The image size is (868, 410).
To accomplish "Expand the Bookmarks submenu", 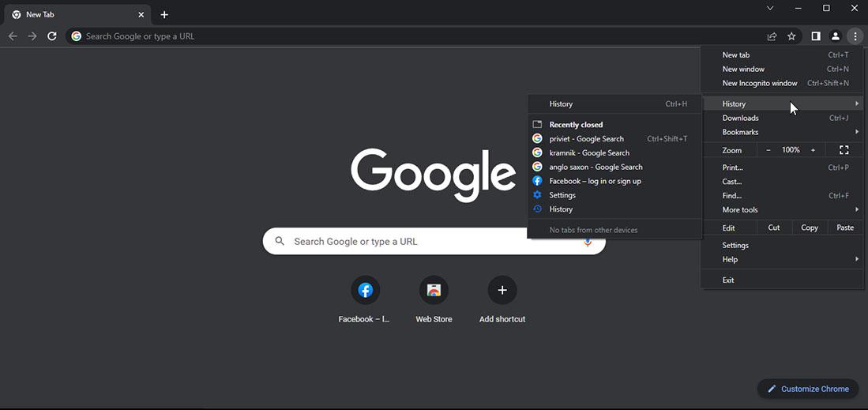I will 782,132.
